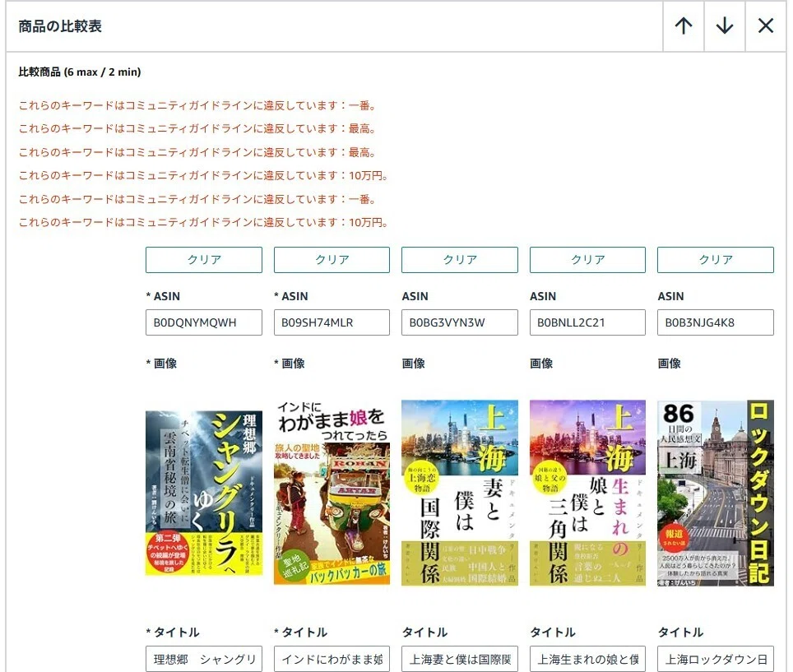Clear the B0B3NJG4K8 product column

click(x=716, y=260)
